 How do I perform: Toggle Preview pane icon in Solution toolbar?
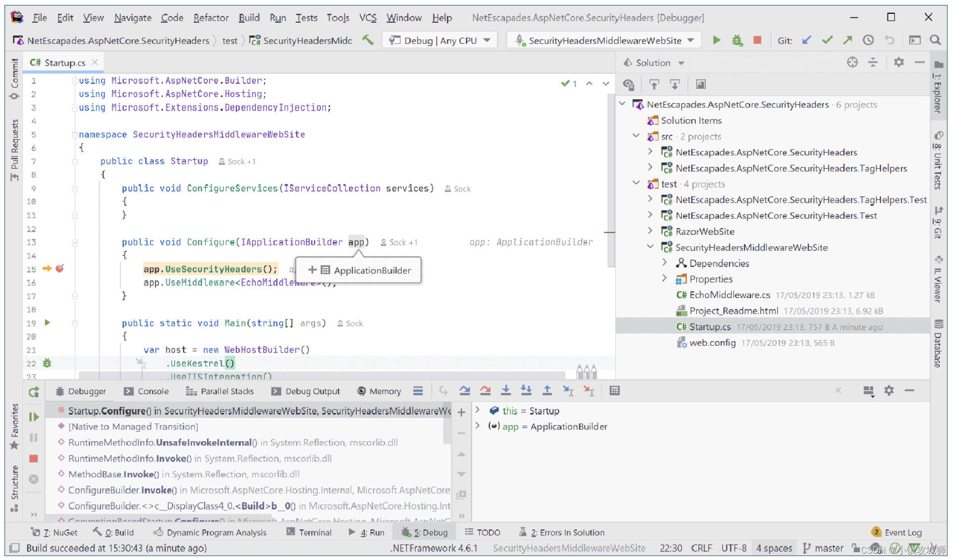pyautogui.click(x=701, y=85)
